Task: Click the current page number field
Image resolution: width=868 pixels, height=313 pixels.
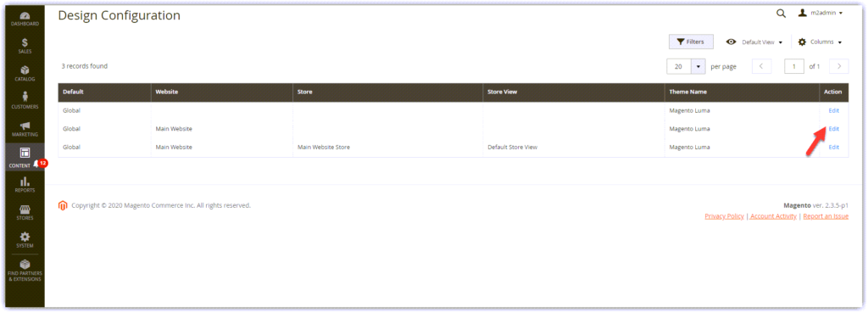Action: pyautogui.click(x=794, y=66)
